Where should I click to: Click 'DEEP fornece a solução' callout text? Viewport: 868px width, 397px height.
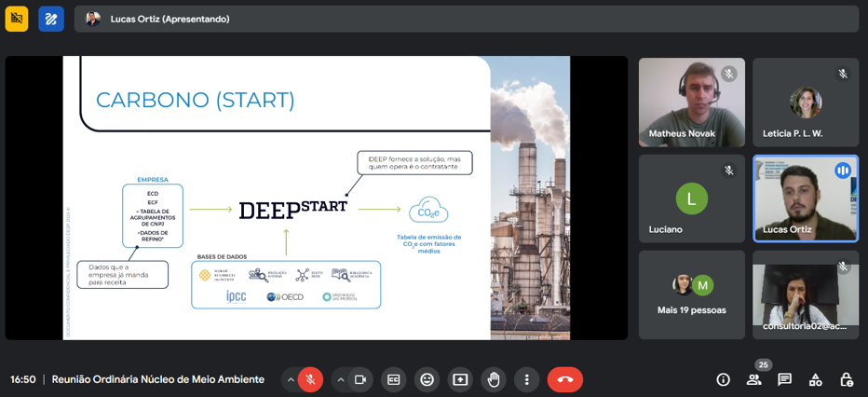[414, 163]
